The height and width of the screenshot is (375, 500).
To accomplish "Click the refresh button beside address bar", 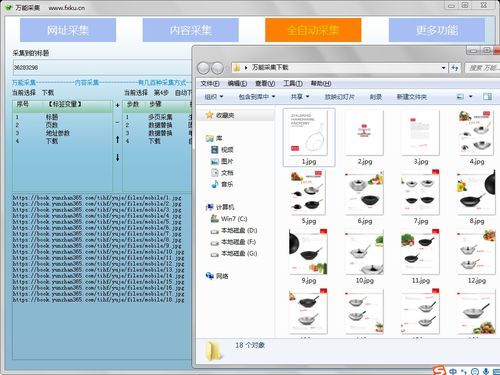I will click(455, 68).
